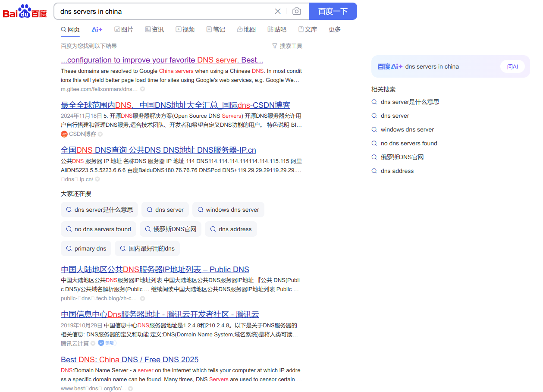Switch to the 图片 tab
Viewport: 543px width, 392px height.
click(x=124, y=29)
